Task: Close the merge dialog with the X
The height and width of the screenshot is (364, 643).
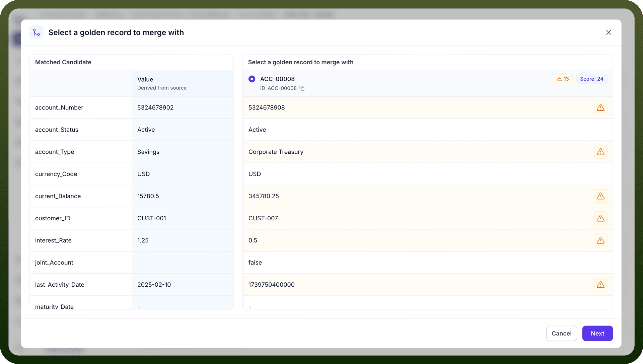Action: coord(609,32)
